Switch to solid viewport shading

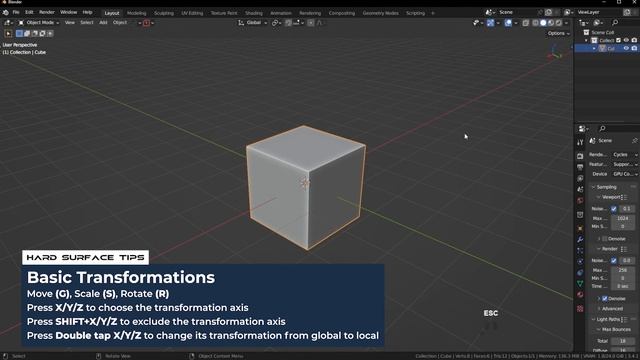[543, 23]
